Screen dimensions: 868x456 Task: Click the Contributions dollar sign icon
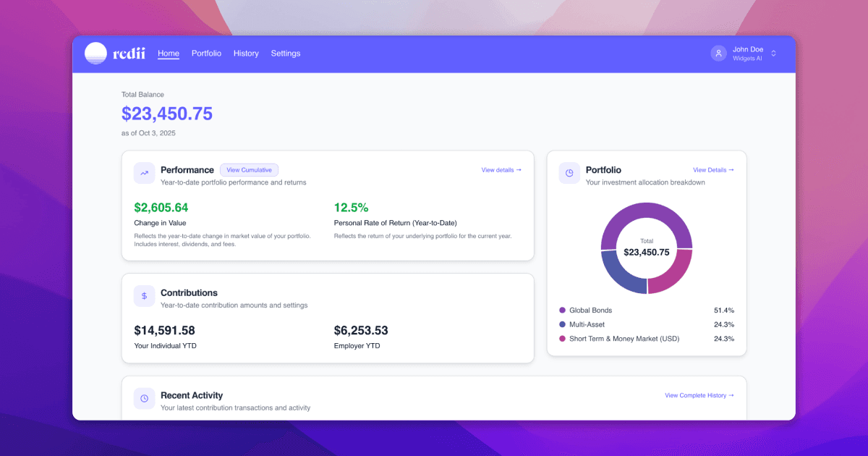point(144,296)
